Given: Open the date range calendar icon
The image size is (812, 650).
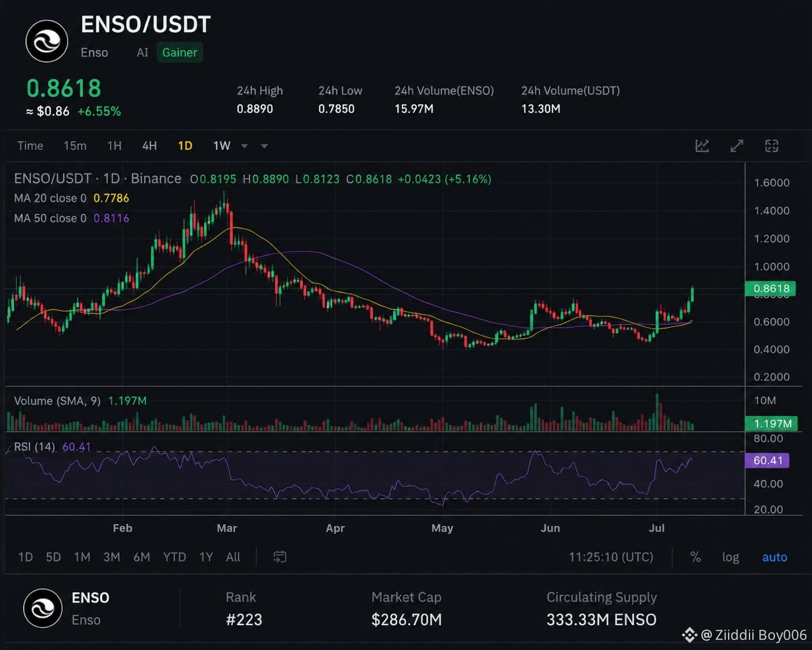Looking at the screenshot, I should [x=280, y=557].
